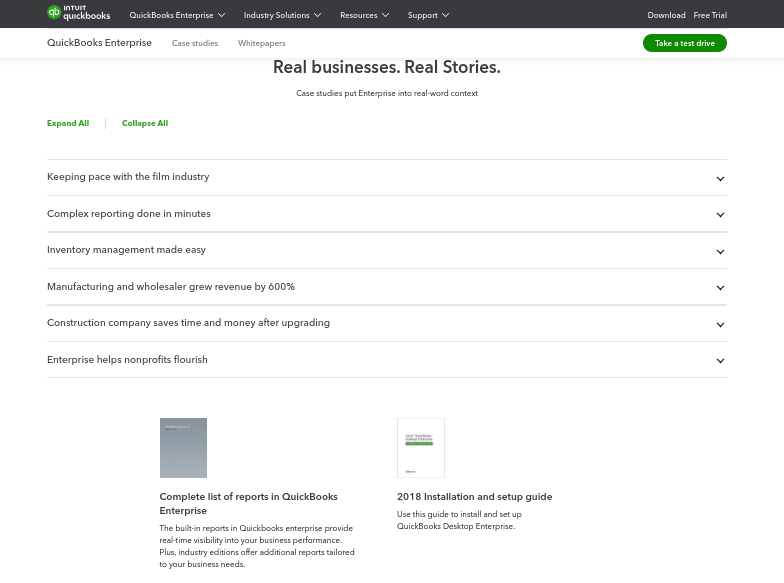Viewport: 784px width, 583px height.
Task: Open the Industry Solutions dropdown menu
Action: pos(282,16)
